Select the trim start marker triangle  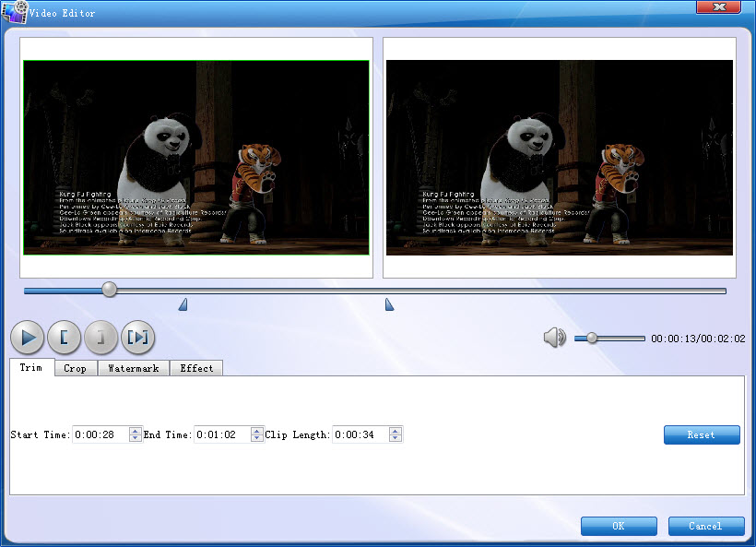(183, 304)
